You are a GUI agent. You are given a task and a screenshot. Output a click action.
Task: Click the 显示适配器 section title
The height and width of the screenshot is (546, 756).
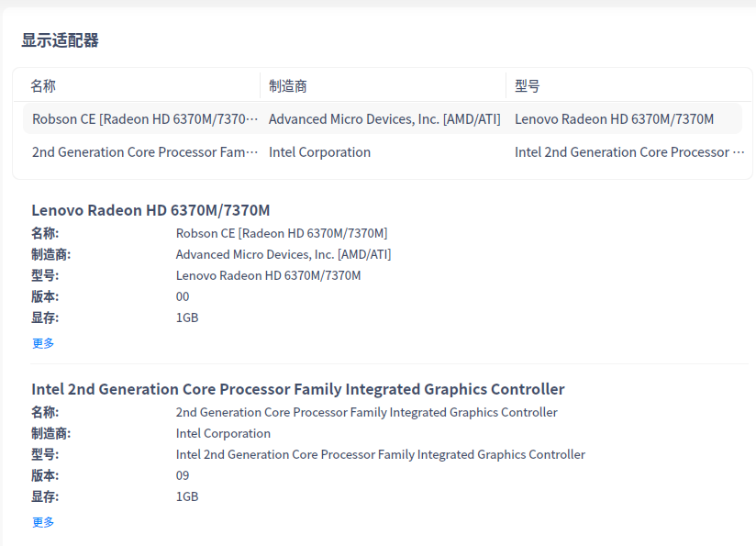pos(61,40)
